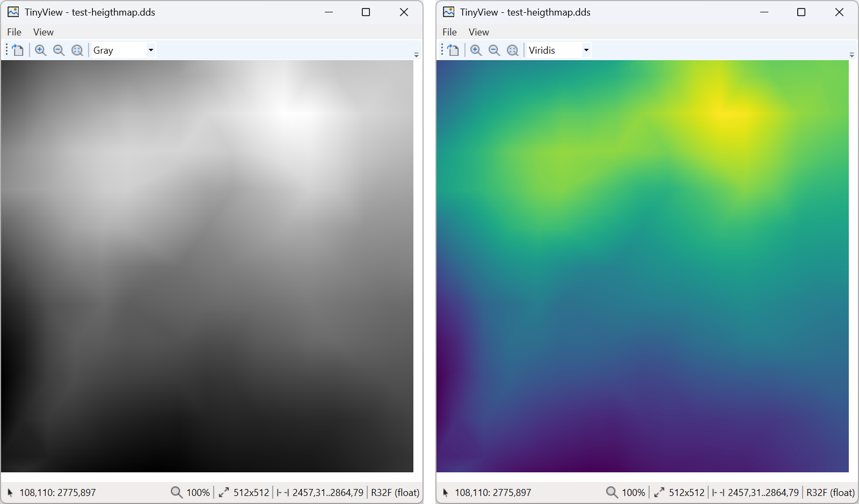Select Zoom Out in the Viridis window
This screenshot has height=504, width=859.
point(494,49)
